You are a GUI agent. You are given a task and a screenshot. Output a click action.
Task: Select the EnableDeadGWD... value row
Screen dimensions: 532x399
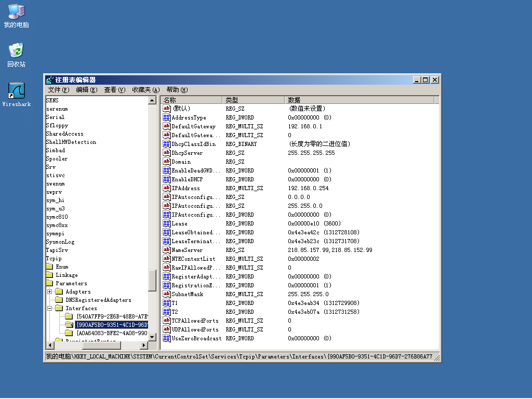tap(300, 170)
